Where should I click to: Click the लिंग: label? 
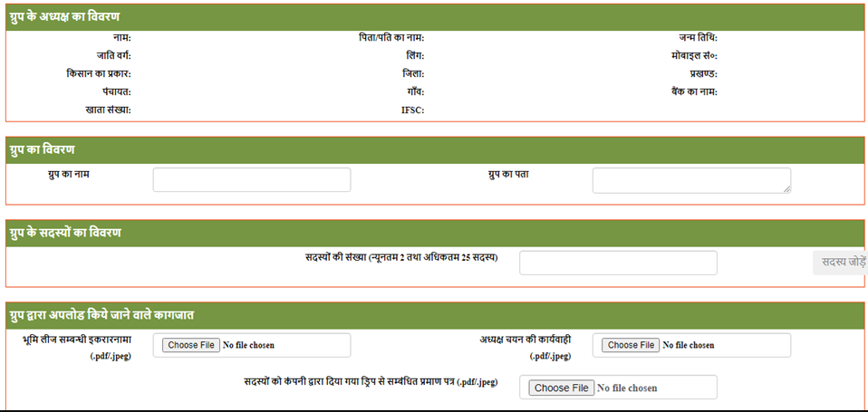pyautogui.click(x=415, y=56)
